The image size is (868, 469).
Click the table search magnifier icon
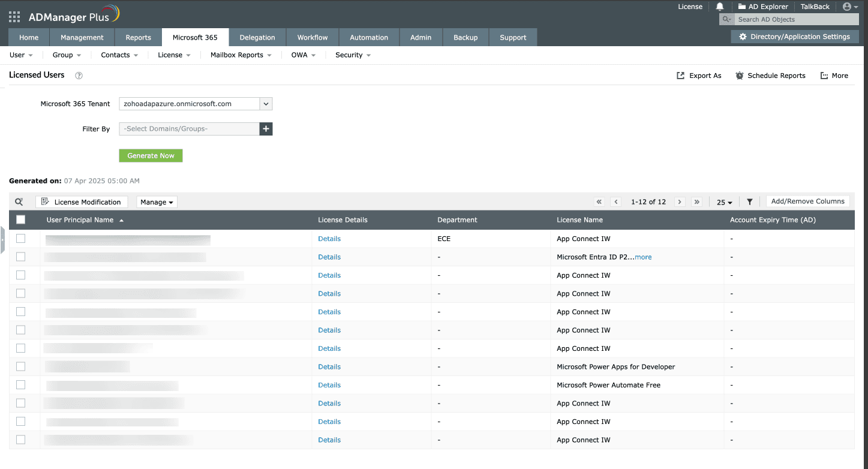point(19,202)
